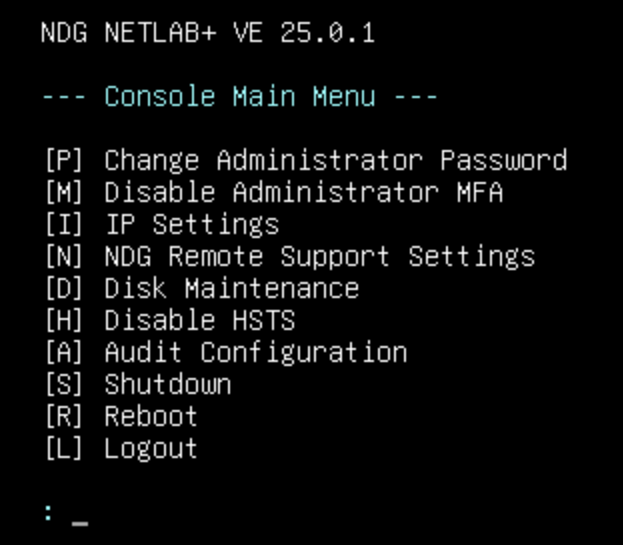Screen dimensions: 623x545
Task: Click the command prompt input cursor
Action: pyautogui.click(x=79, y=516)
